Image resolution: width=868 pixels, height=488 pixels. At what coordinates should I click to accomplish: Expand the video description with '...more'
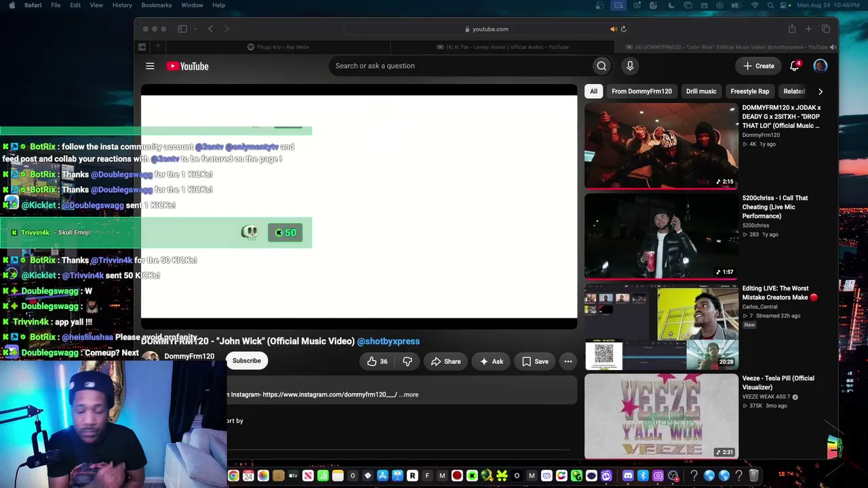408,394
